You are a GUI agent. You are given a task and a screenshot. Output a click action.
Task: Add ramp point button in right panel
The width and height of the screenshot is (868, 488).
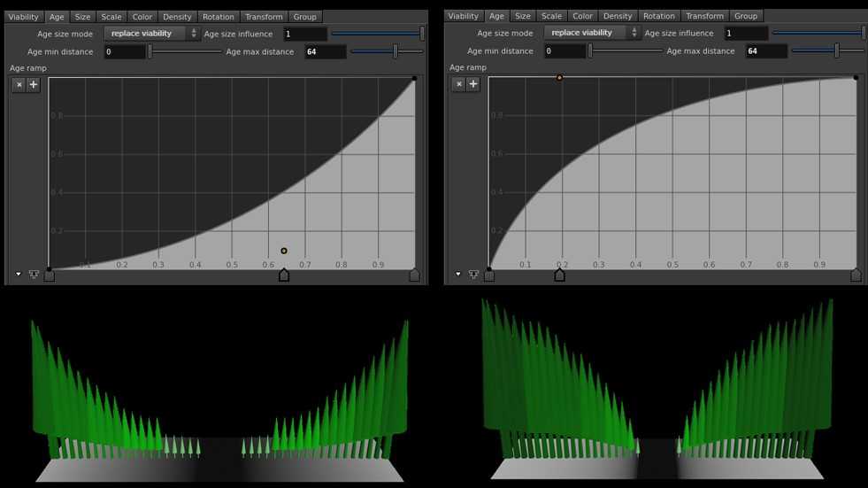pyautogui.click(x=473, y=84)
